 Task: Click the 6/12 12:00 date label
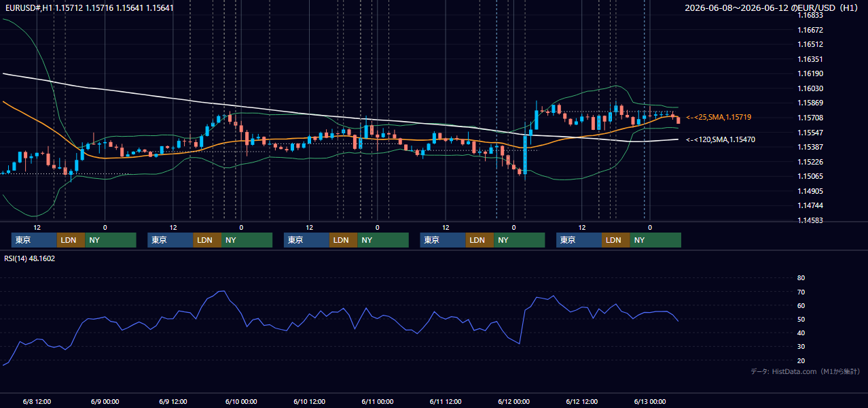[581, 402]
